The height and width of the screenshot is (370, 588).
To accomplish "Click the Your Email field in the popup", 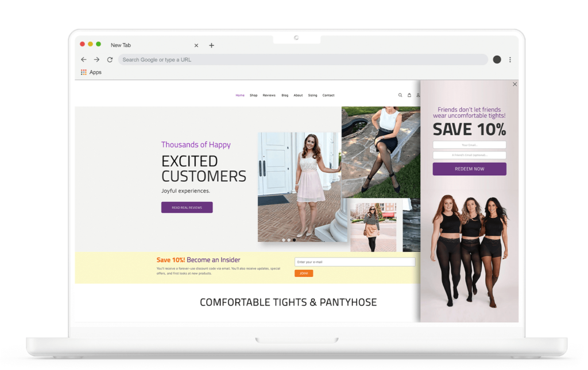I will [469, 145].
